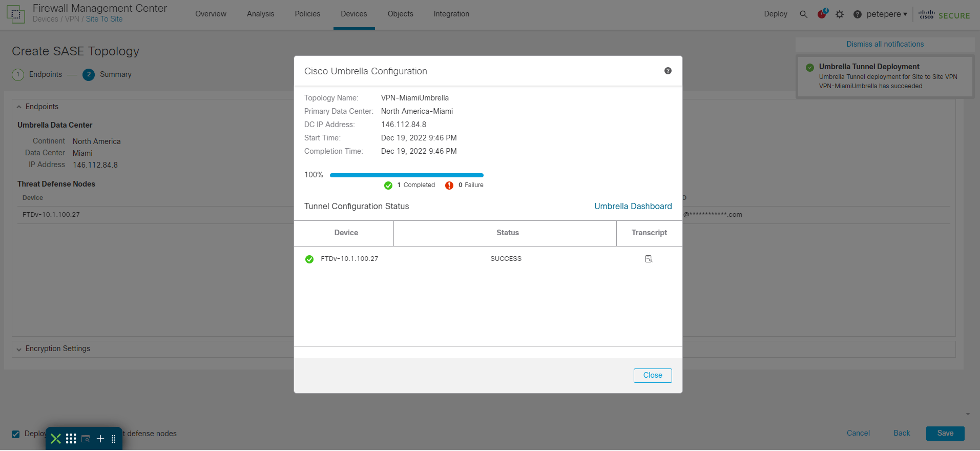Click the green Completed check icon
Image resolution: width=980 pixels, height=451 pixels.
click(x=388, y=186)
